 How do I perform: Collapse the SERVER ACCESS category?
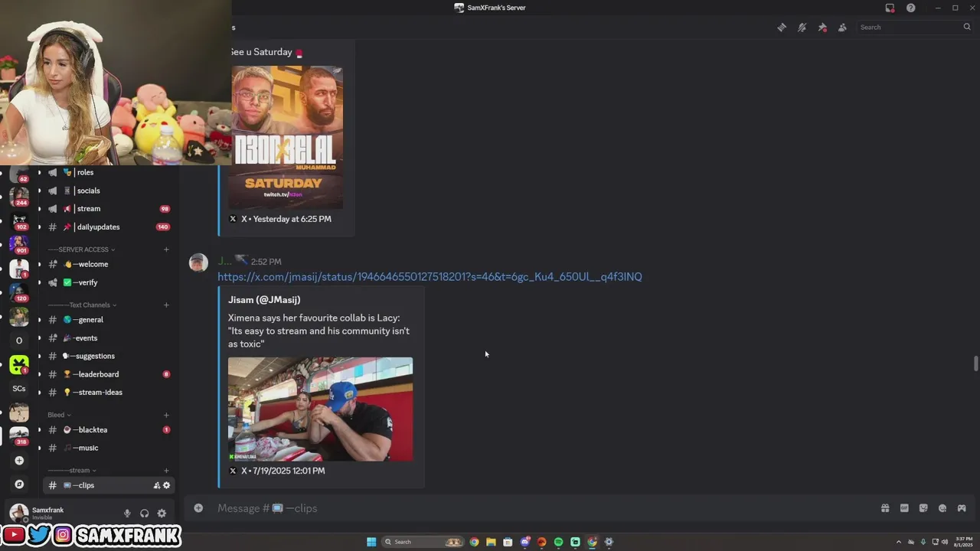point(82,249)
